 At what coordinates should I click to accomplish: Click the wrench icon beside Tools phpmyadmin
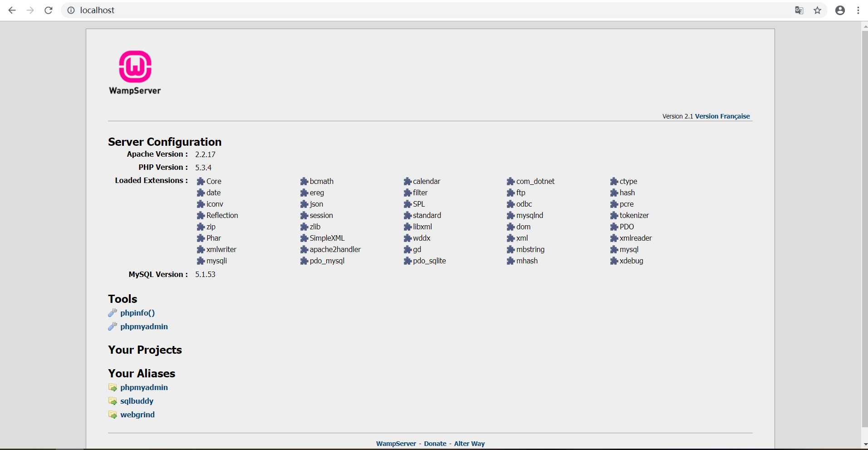pos(113,326)
